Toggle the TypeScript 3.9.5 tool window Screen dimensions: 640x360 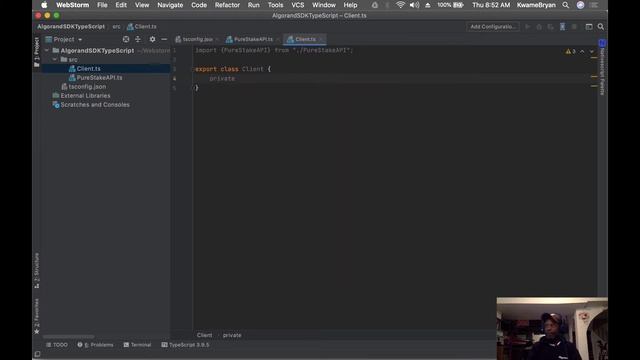185,345
